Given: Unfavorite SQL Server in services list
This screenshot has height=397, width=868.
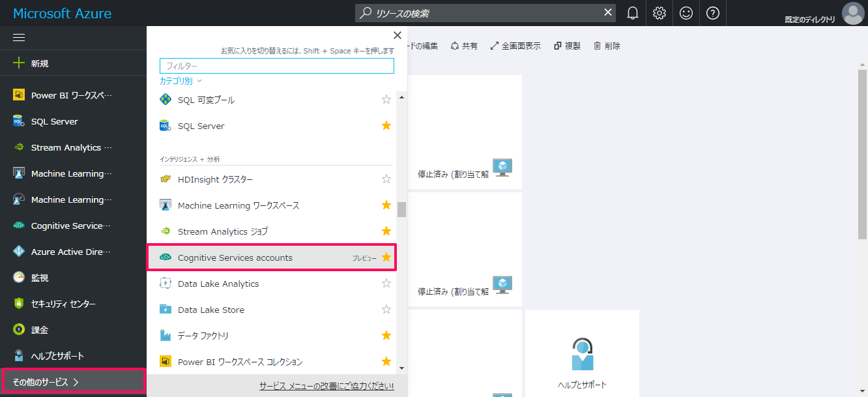Looking at the screenshot, I should point(386,126).
